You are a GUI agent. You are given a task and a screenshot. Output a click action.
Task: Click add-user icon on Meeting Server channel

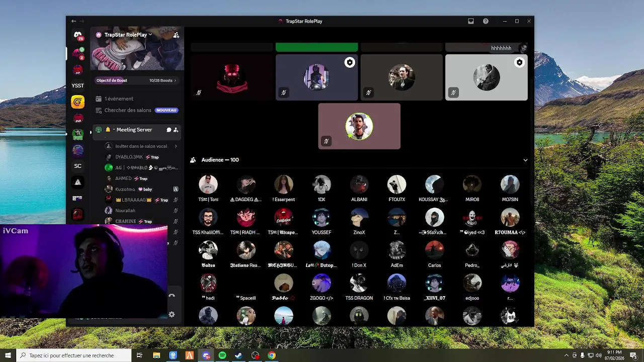point(176,130)
